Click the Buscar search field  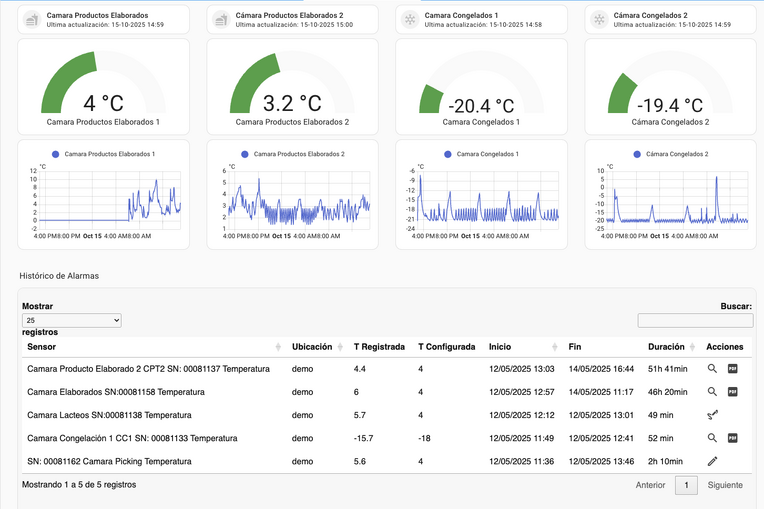[694, 320]
